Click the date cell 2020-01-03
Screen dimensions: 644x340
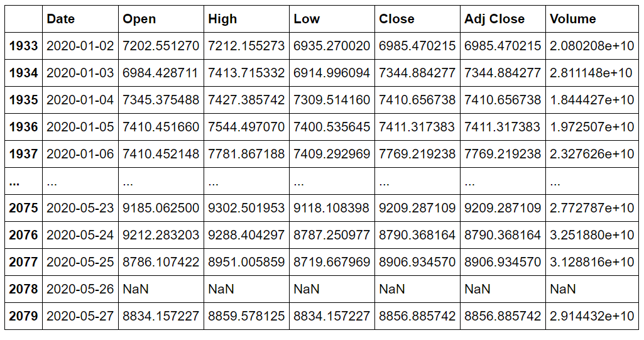pos(80,73)
